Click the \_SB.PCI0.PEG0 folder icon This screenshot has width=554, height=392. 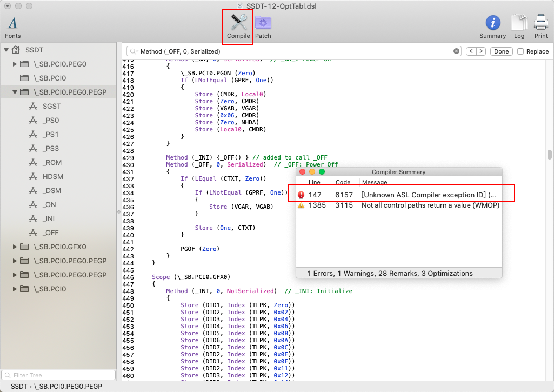point(24,64)
